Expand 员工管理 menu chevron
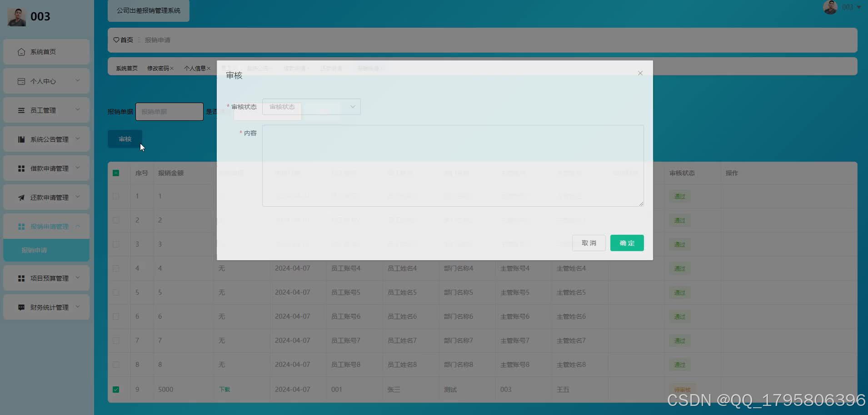Viewport: 868px width, 415px height. click(x=78, y=109)
